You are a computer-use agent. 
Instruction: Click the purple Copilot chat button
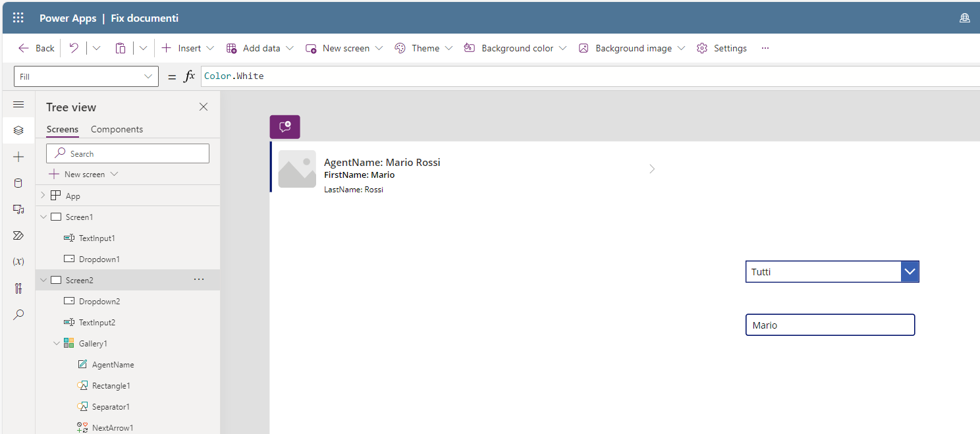(x=285, y=126)
